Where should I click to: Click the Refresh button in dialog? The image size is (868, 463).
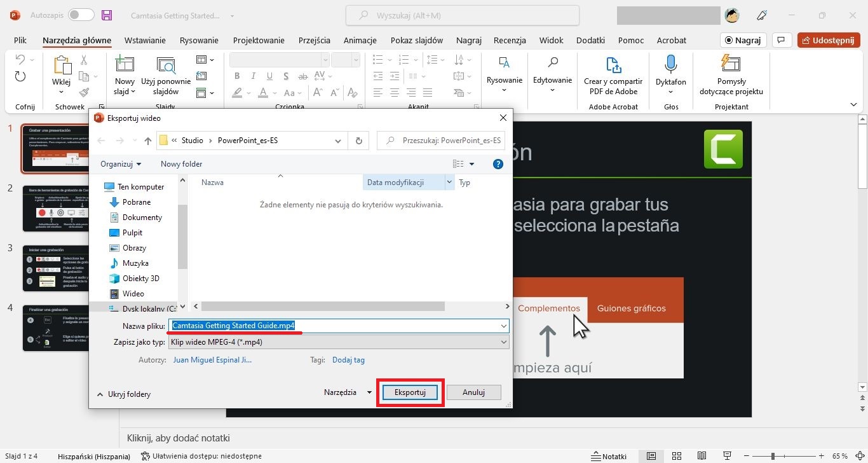pos(359,141)
